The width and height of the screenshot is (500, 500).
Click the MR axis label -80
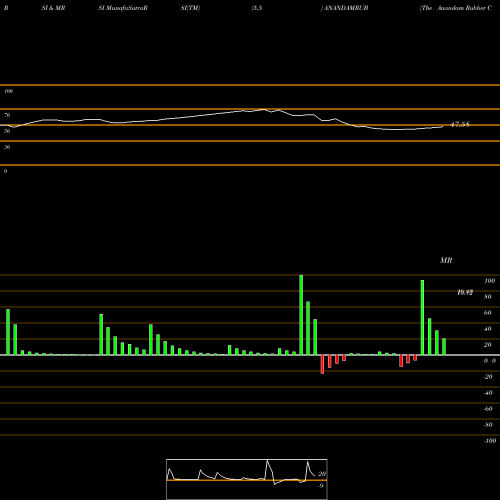[488, 425]
